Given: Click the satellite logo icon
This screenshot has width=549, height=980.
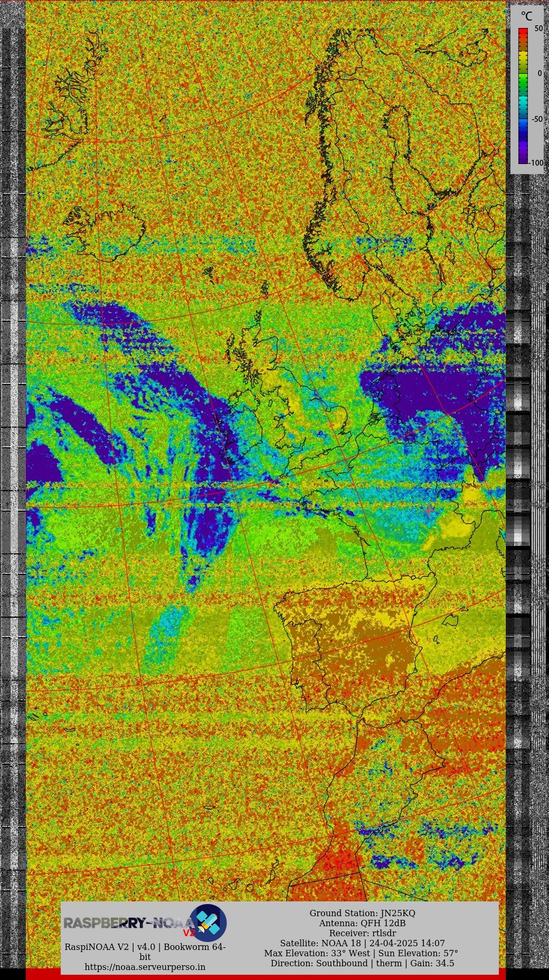Looking at the screenshot, I should point(208,922).
